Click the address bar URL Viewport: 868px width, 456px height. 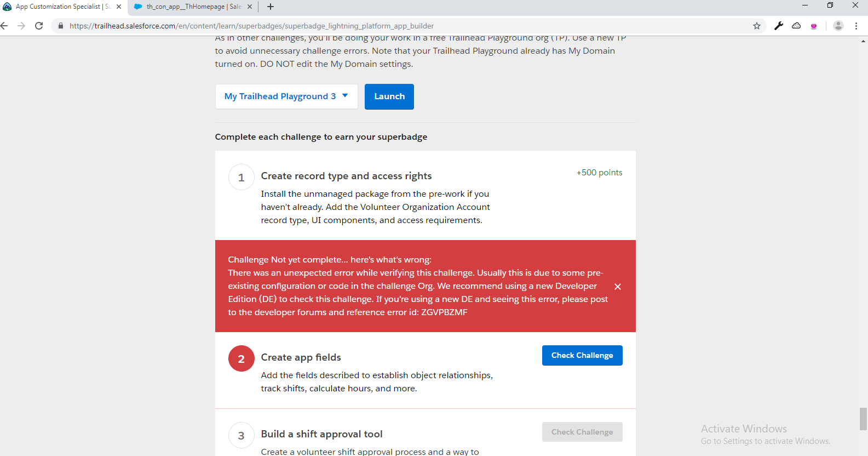pyautogui.click(x=251, y=26)
